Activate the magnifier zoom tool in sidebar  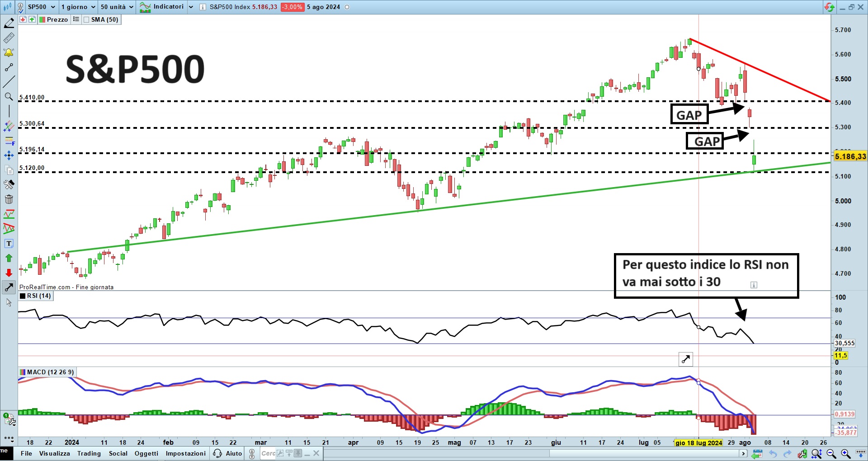point(9,97)
